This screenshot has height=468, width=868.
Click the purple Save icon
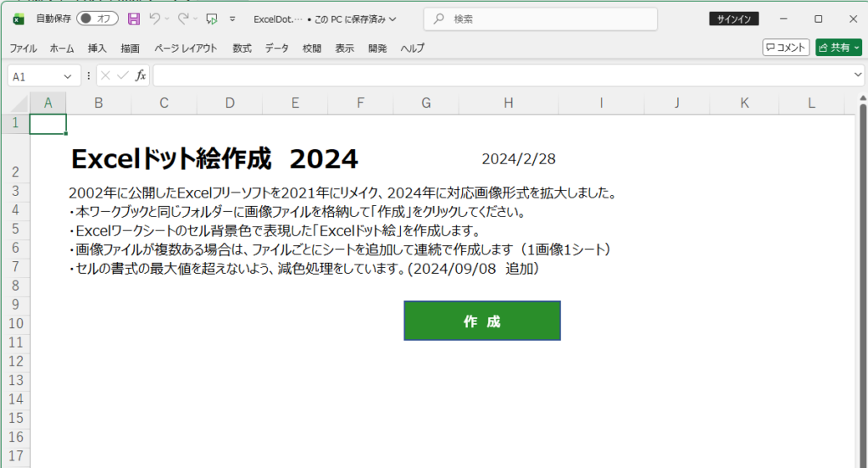point(134,19)
